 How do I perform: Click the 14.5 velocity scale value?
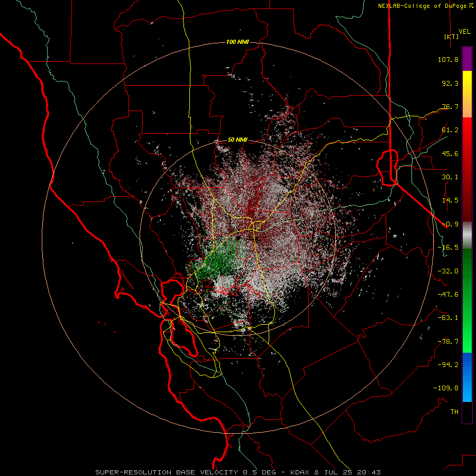[x=450, y=200]
